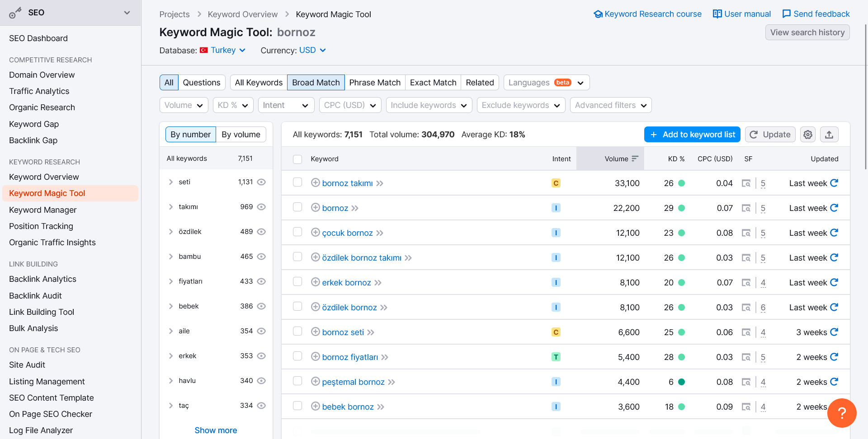
Task: Refresh the 'erkek bornoz' keyword data
Action: (834, 282)
